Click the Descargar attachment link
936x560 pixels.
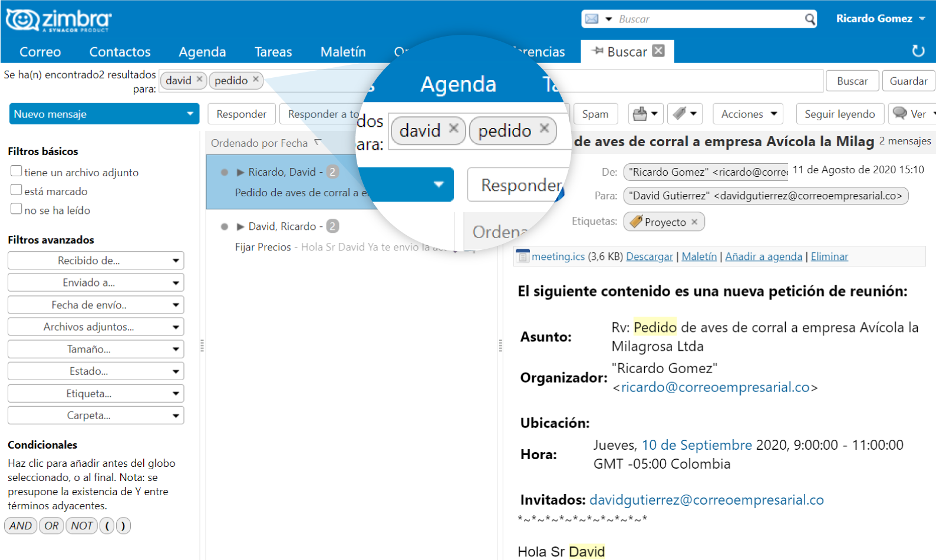coord(649,256)
